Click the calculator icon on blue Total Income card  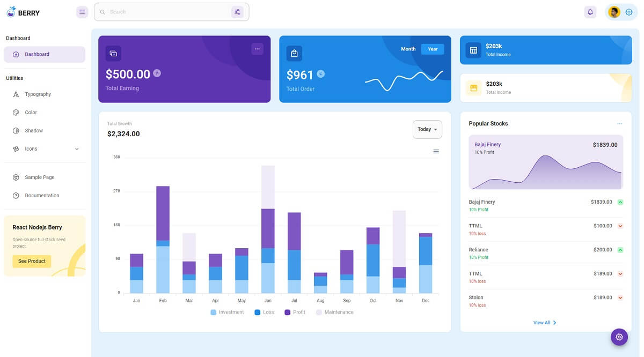[x=473, y=50]
